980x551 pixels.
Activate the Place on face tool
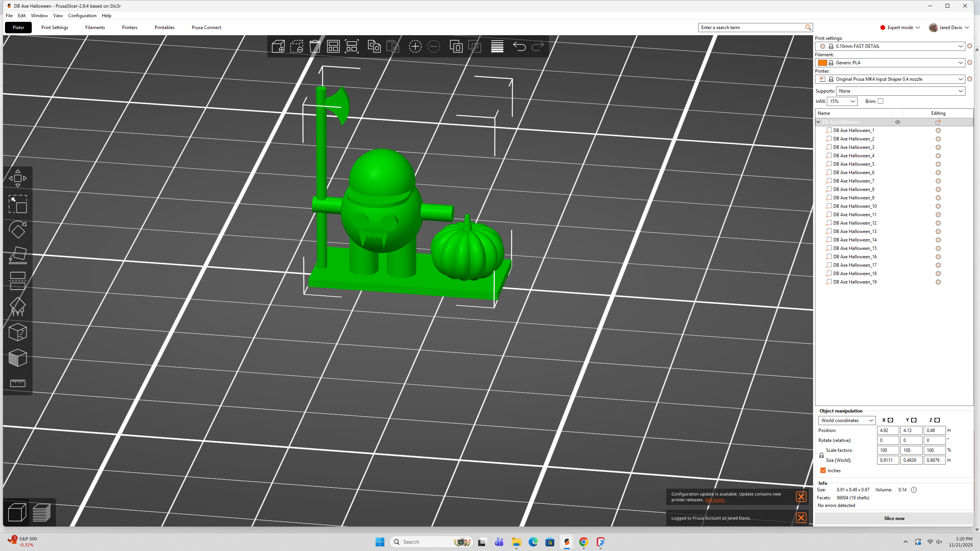(x=18, y=255)
